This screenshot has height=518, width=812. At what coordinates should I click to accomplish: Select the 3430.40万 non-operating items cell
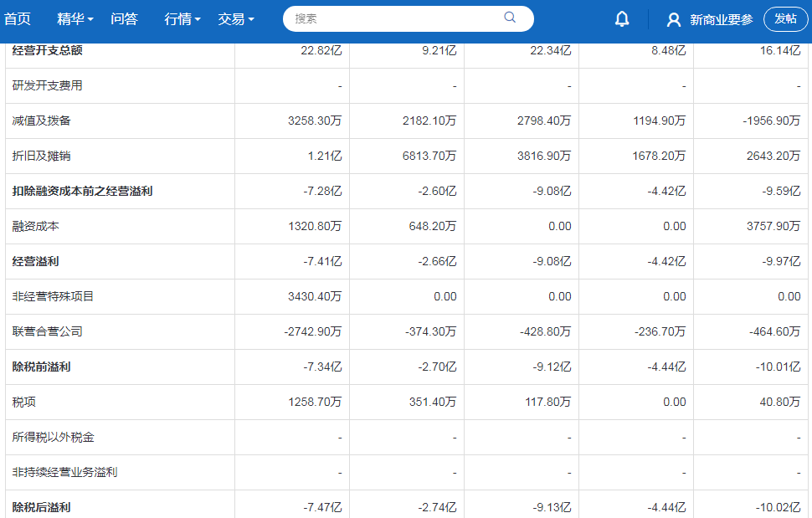[314, 296]
